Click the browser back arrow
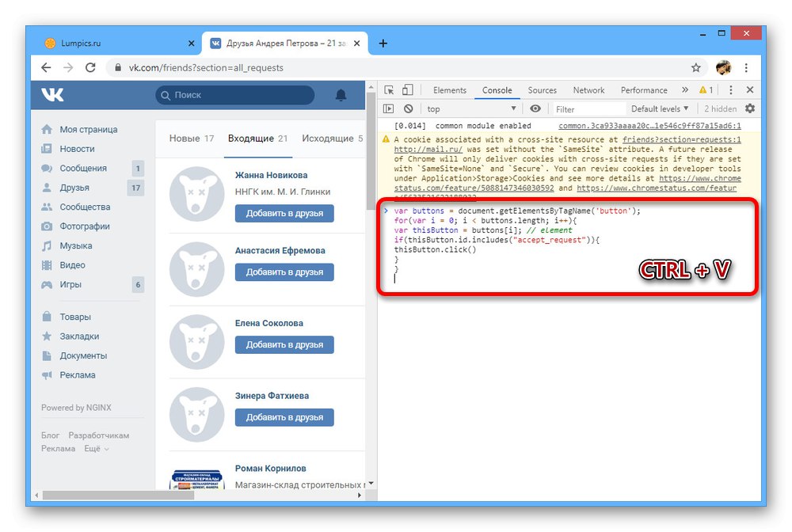792x532 pixels. click(x=46, y=67)
